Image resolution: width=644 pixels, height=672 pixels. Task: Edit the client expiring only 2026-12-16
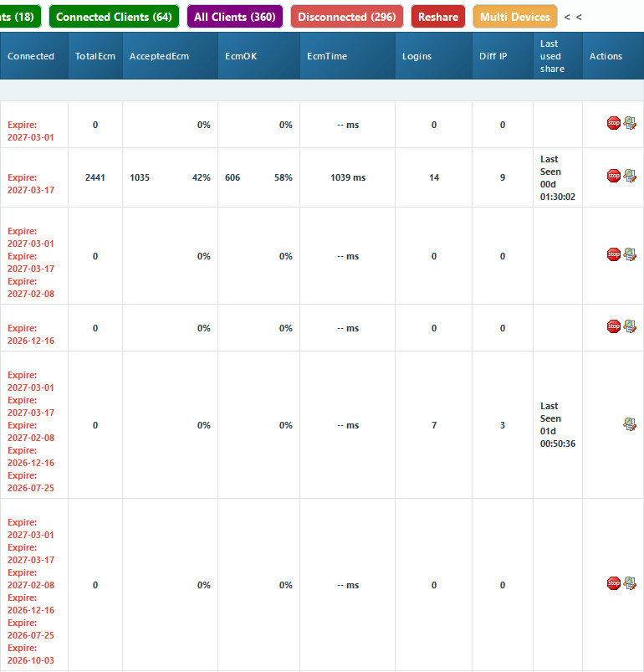(x=630, y=326)
